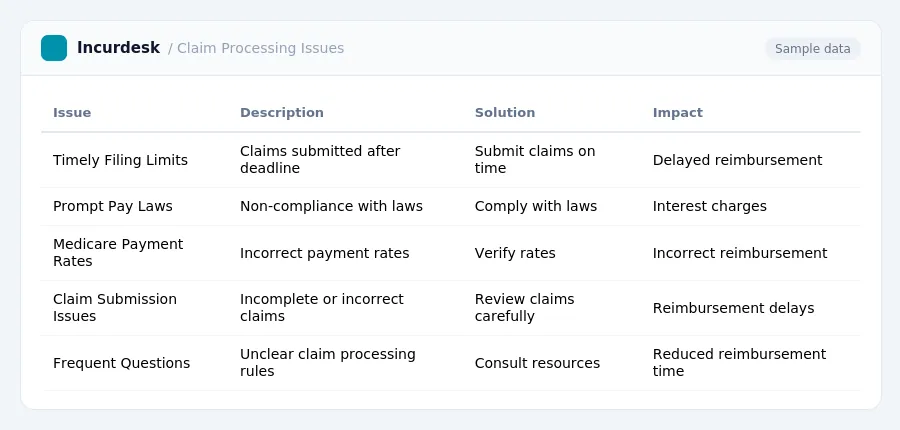Select the 'Verify rates' cell
This screenshot has width=900, height=430.
coord(515,253)
